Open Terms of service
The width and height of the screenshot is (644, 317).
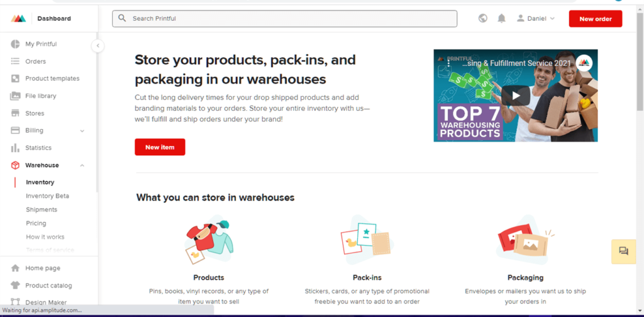tap(50, 250)
